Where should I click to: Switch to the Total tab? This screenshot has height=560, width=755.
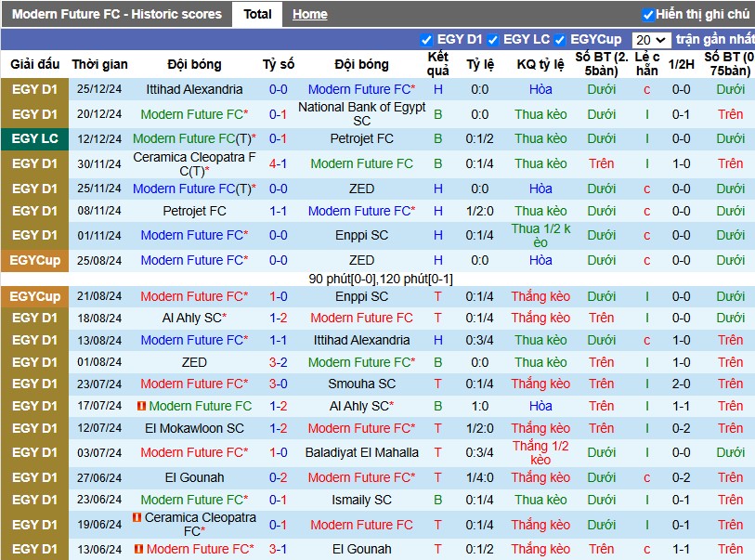(257, 15)
